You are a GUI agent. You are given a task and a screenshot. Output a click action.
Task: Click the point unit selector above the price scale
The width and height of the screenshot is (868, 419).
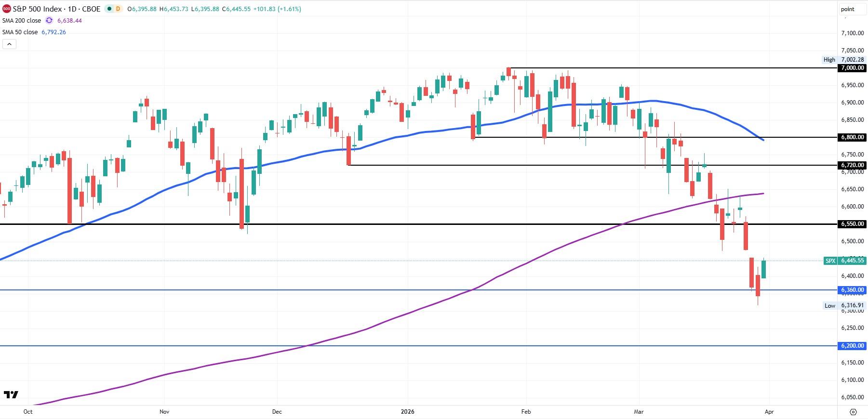tap(847, 9)
